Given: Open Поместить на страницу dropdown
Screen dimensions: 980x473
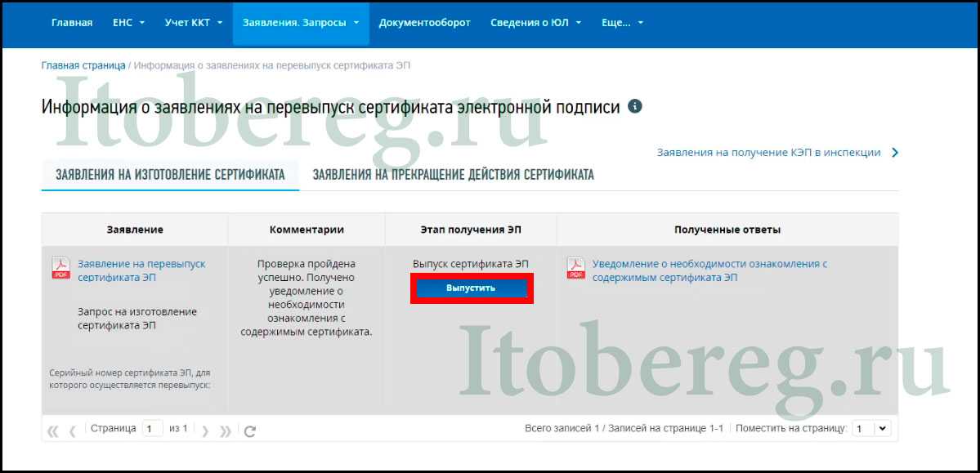Looking at the screenshot, I should coord(872,429).
